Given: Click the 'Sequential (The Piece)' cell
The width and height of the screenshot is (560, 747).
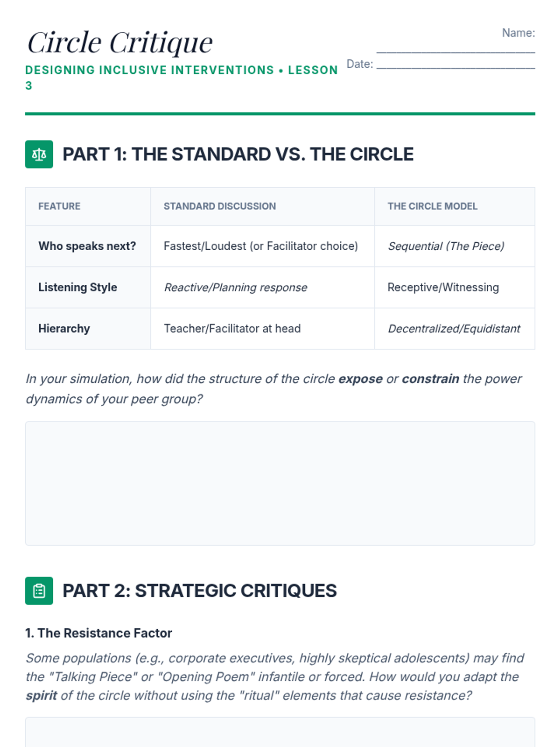Looking at the screenshot, I should click(446, 246).
